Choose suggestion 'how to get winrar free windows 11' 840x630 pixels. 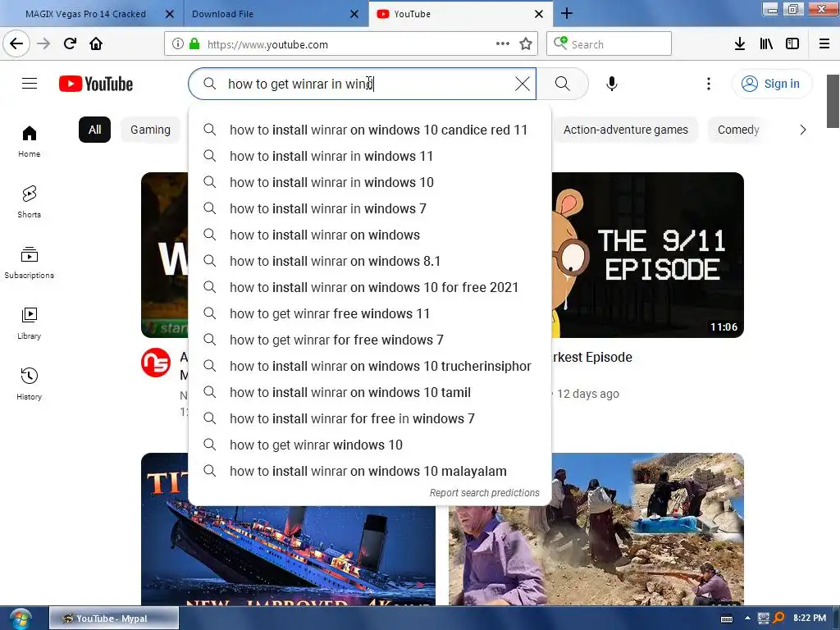(370, 313)
